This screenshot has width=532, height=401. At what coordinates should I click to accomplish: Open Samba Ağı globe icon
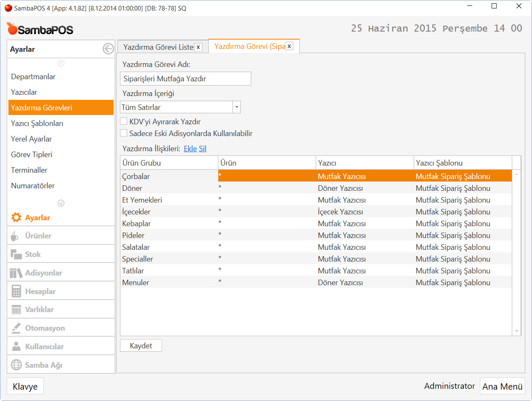click(16, 365)
